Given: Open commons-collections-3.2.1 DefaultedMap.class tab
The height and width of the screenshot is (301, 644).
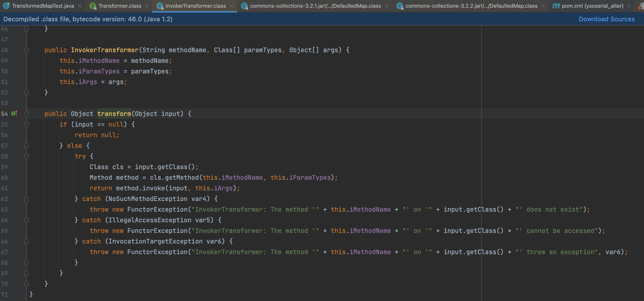Looking at the screenshot, I should point(315,6).
